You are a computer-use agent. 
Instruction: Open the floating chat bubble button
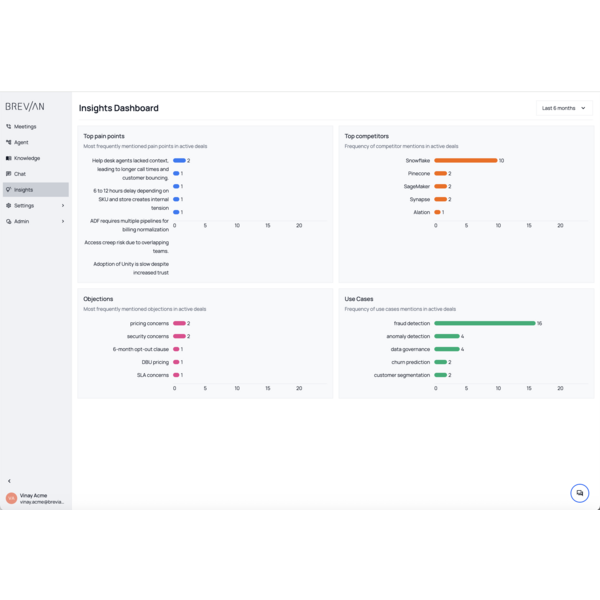click(579, 493)
